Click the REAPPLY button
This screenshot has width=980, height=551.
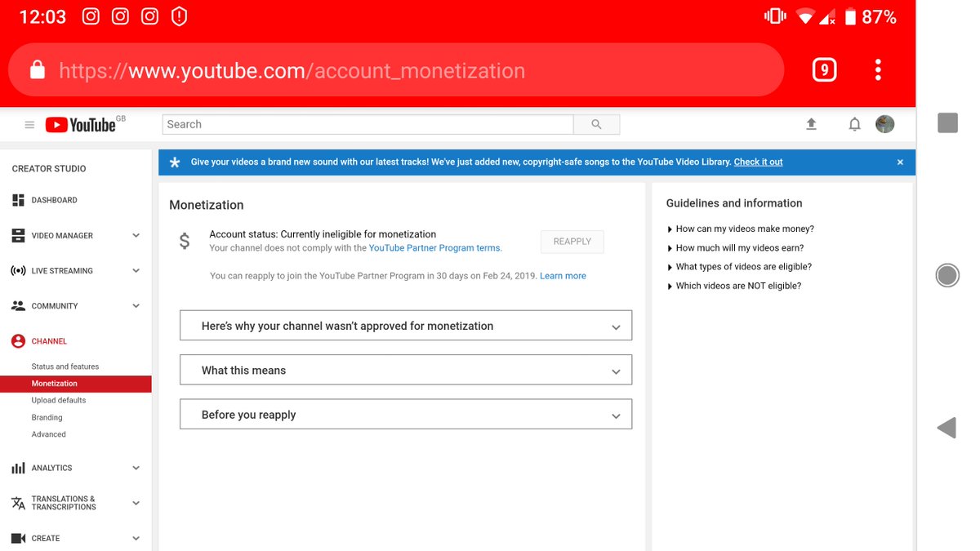coord(572,242)
